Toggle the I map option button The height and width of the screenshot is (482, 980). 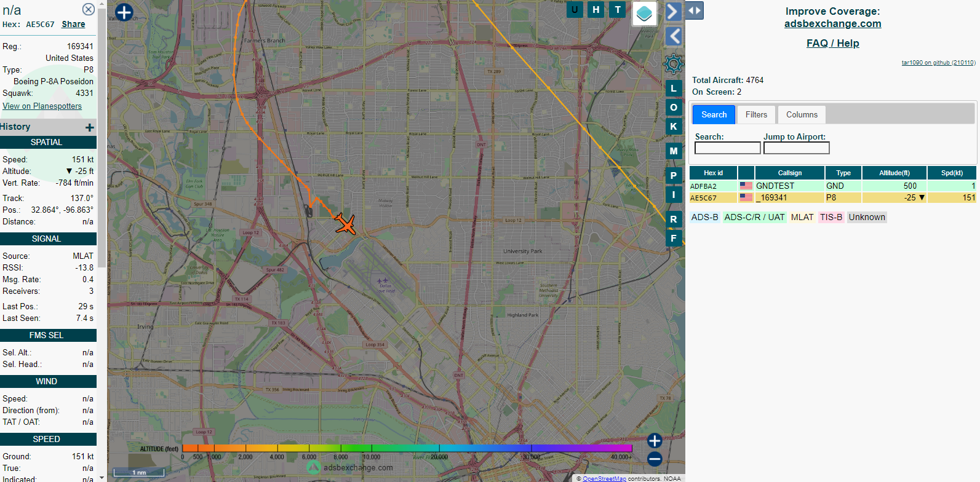(674, 195)
